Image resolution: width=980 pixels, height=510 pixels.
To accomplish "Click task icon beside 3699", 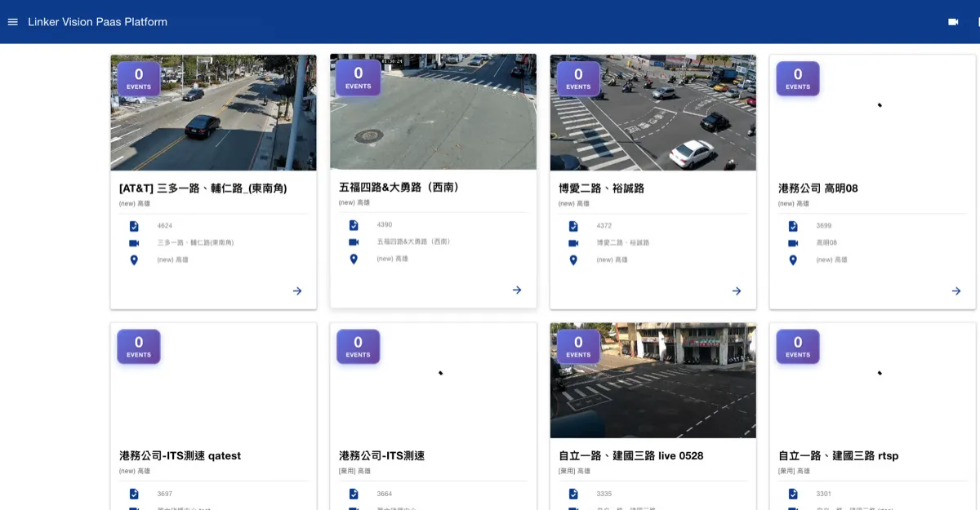I will [x=793, y=226].
